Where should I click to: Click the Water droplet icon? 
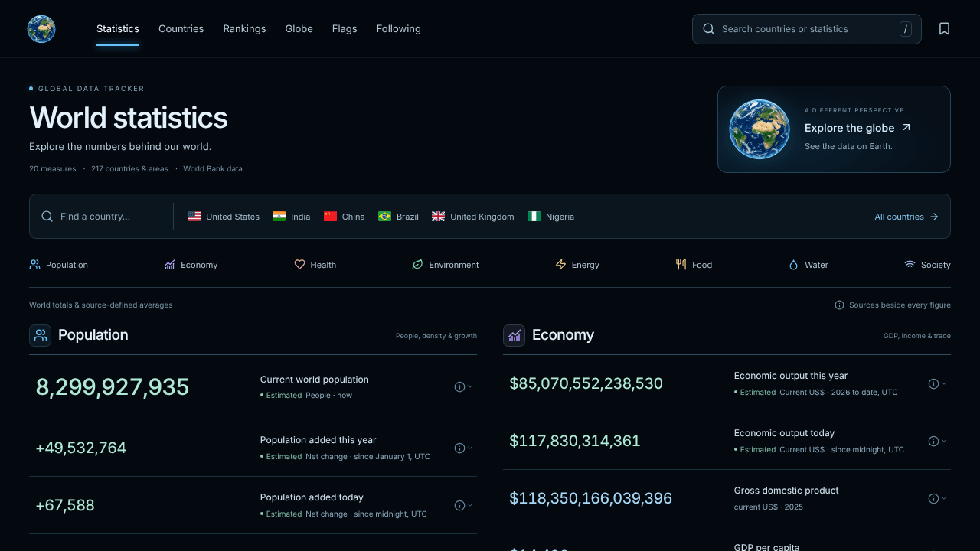click(x=793, y=265)
